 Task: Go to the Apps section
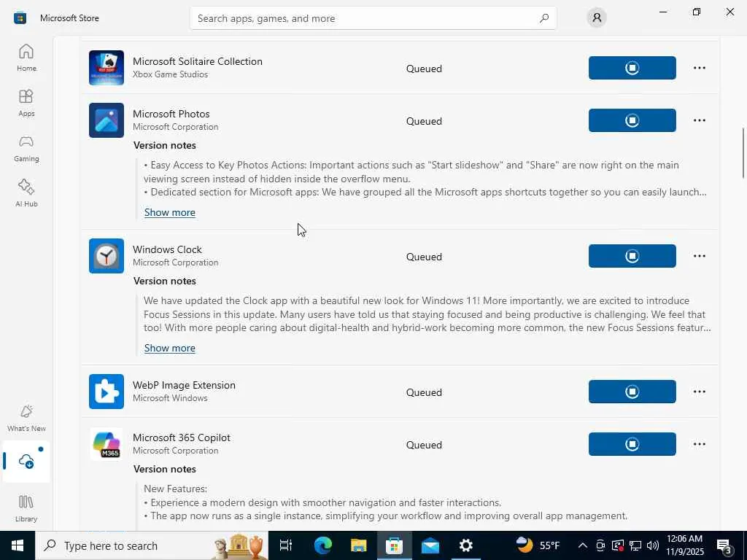coord(26,103)
